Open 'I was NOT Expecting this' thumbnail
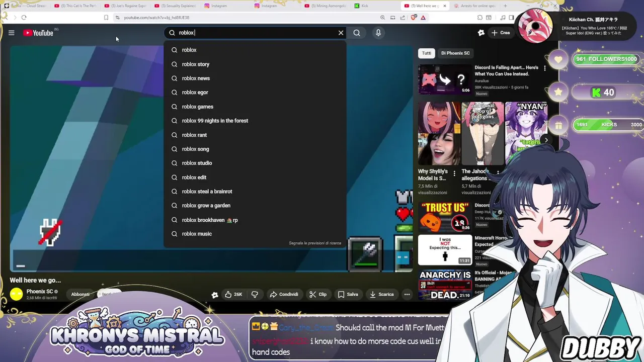Screen dimensions: 644x362 tap(445, 249)
